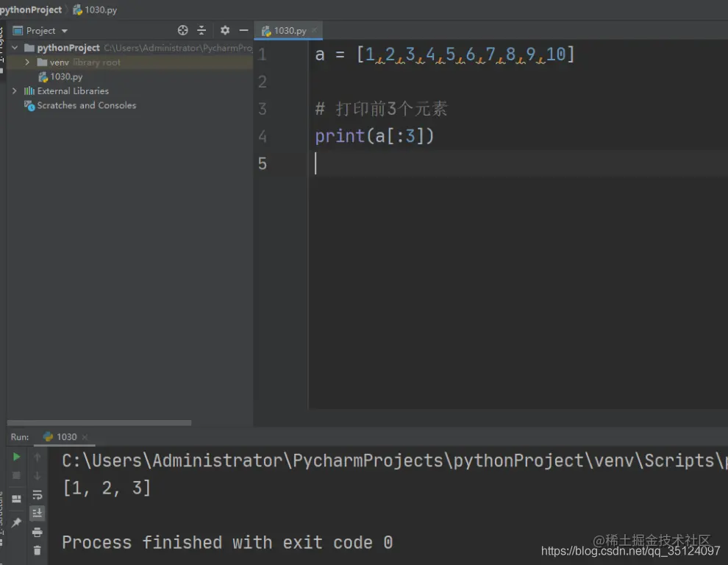Toggle soft-wrap in the run console

click(38, 494)
